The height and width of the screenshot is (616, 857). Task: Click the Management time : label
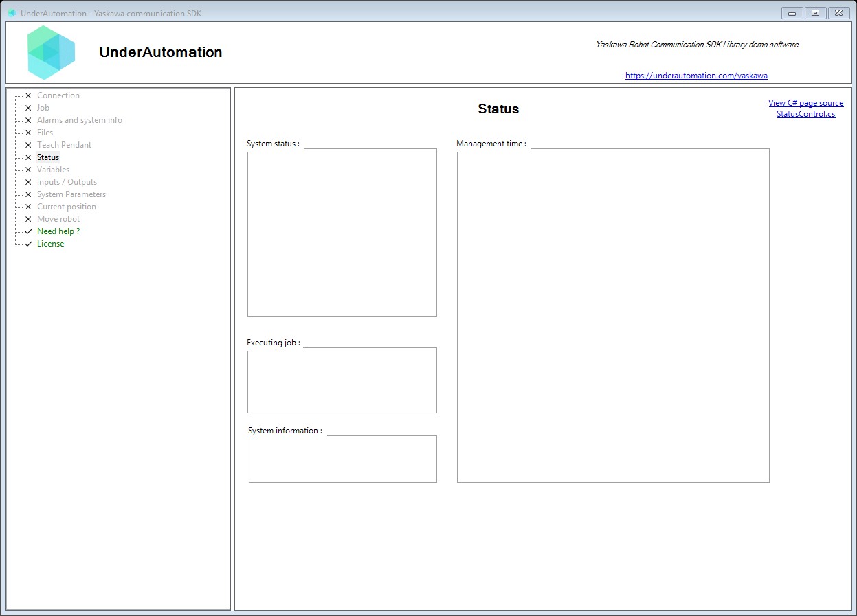click(x=491, y=144)
